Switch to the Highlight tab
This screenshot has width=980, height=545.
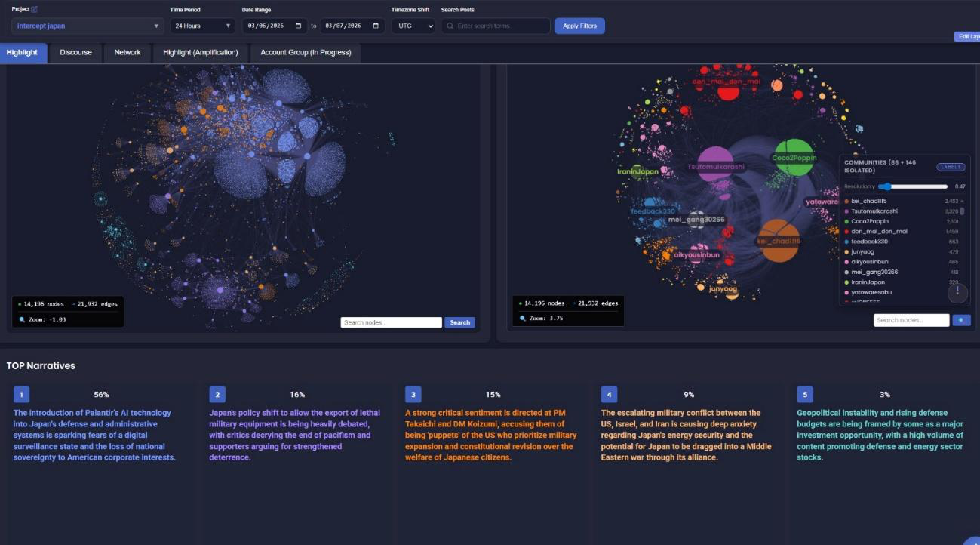[23, 52]
